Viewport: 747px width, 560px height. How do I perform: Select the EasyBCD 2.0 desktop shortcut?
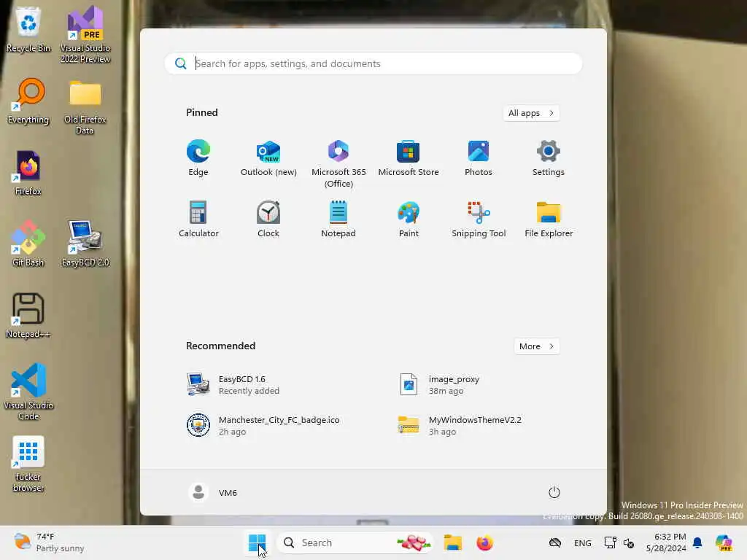tap(85, 244)
